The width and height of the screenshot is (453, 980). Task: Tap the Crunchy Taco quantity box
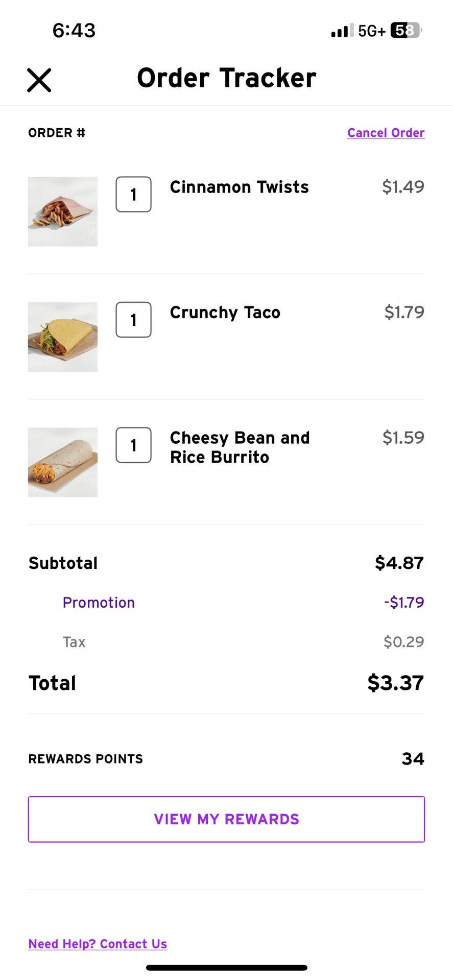(x=133, y=320)
